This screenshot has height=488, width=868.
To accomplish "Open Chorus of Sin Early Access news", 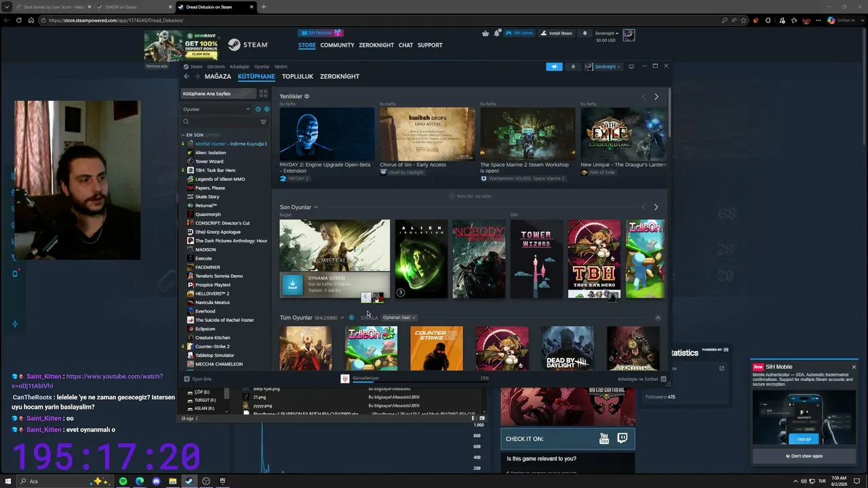I will [427, 134].
